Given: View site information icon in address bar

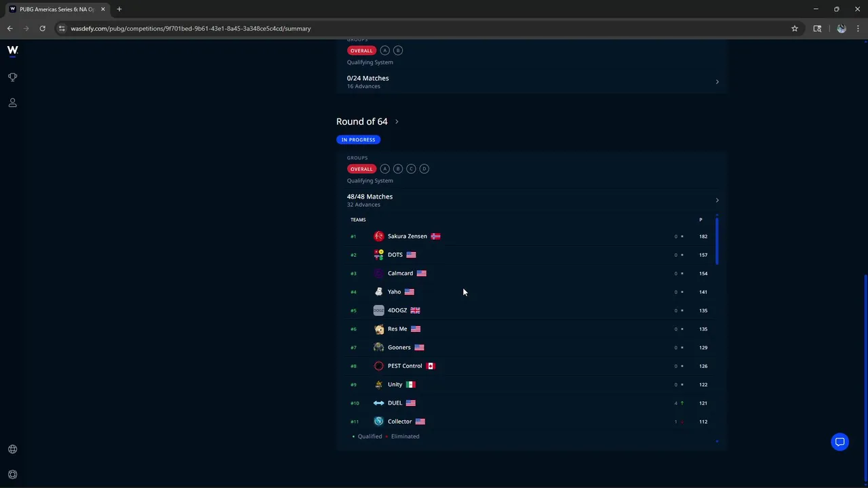Looking at the screenshot, I should (x=62, y=28).
